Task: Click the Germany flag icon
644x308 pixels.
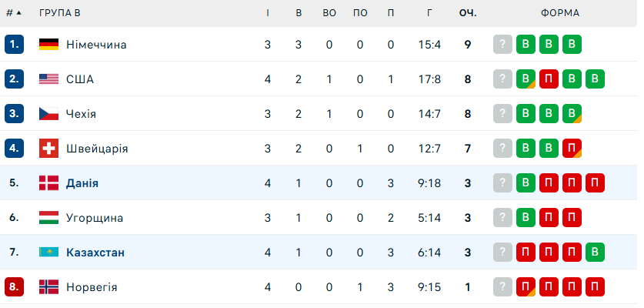Action: point(49,45)
